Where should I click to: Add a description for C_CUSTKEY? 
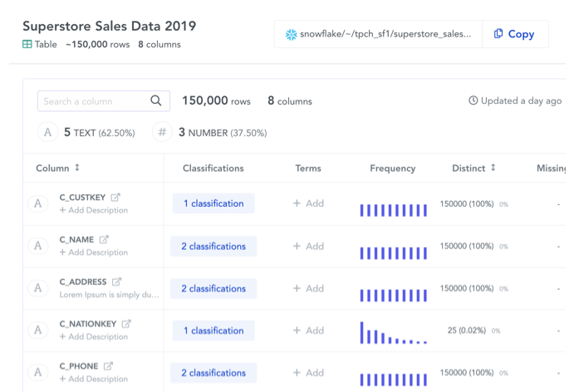coord(93,210)
